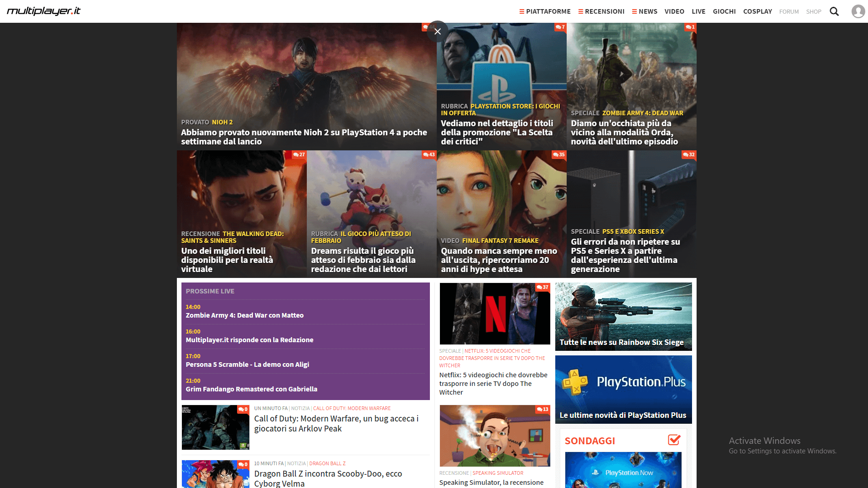This screenshot has height=488, width=868.
Task: Click the Sondaggi checkmark icon
Action: [674, 440]
